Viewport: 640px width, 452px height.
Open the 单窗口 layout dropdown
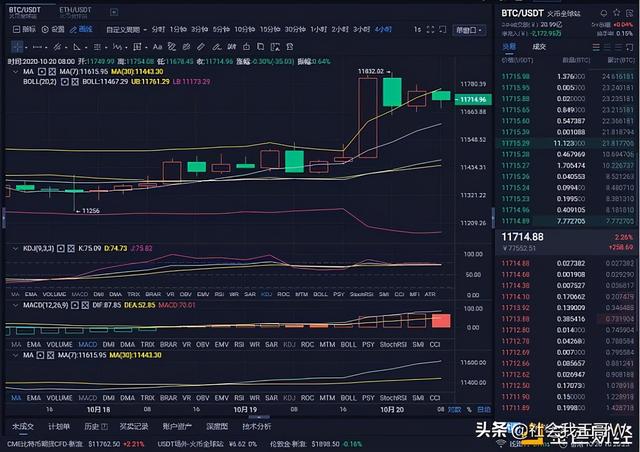point(469,30)
